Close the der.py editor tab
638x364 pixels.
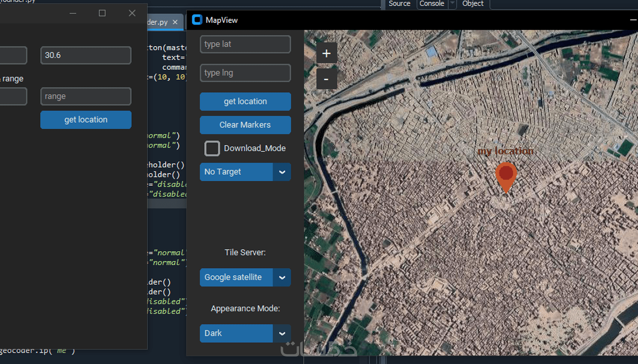tap(175, 22)
